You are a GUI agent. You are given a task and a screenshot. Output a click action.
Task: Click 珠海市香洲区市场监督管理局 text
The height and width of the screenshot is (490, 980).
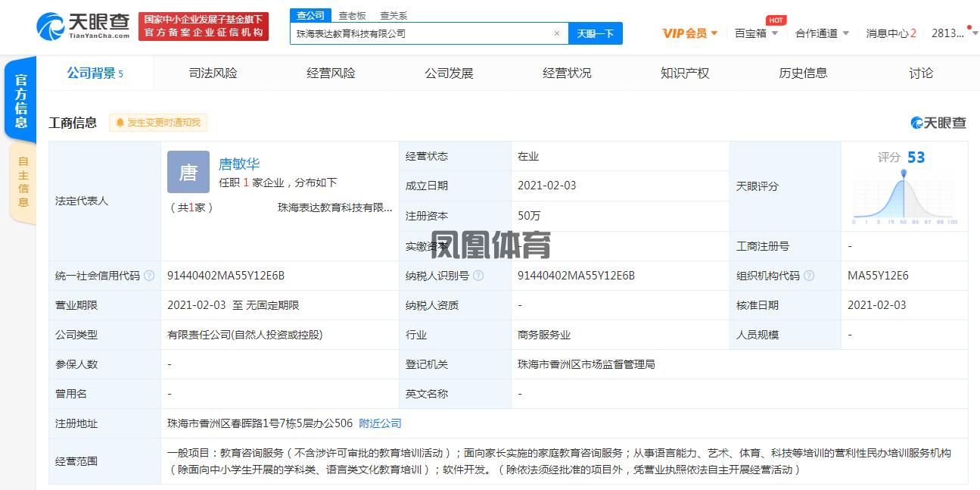click(586, 364)
